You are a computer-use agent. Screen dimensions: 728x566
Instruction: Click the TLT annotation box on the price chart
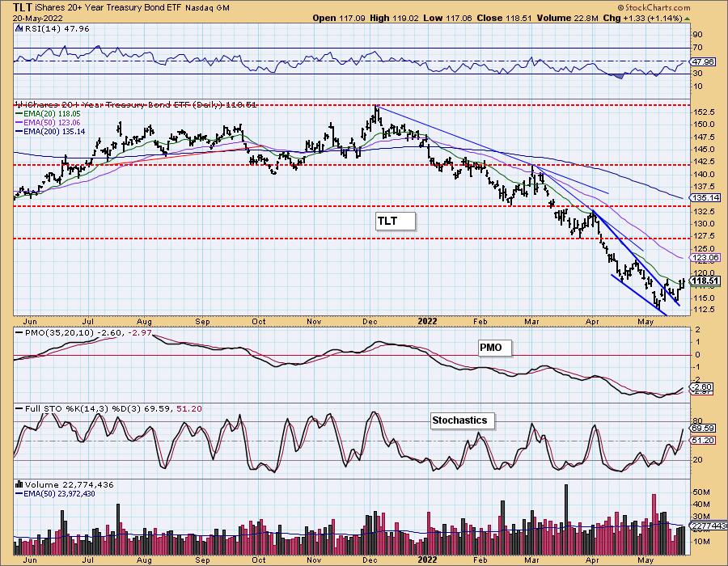pos(395,222)
